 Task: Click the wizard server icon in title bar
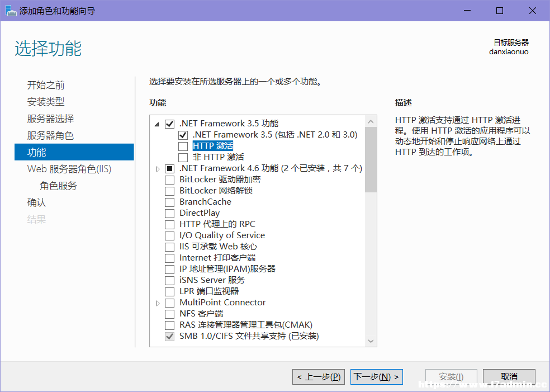tap(11, 11)
